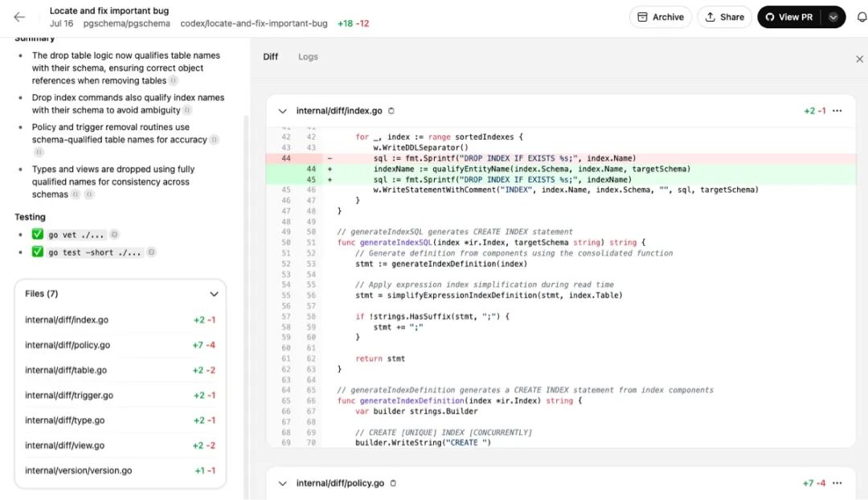Close the diff panel
This screenshot has height=500, width=868.
859,59
